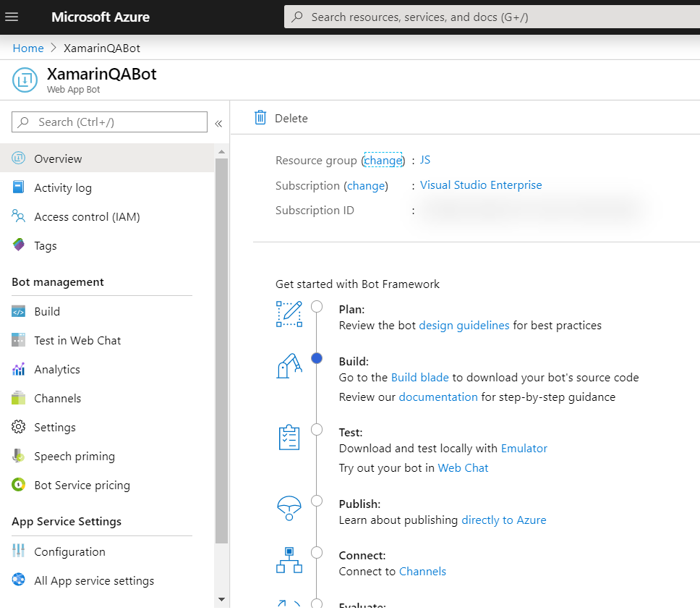
Task: Click the Configuration sliders icon
Action: click(x=18, y=551)
